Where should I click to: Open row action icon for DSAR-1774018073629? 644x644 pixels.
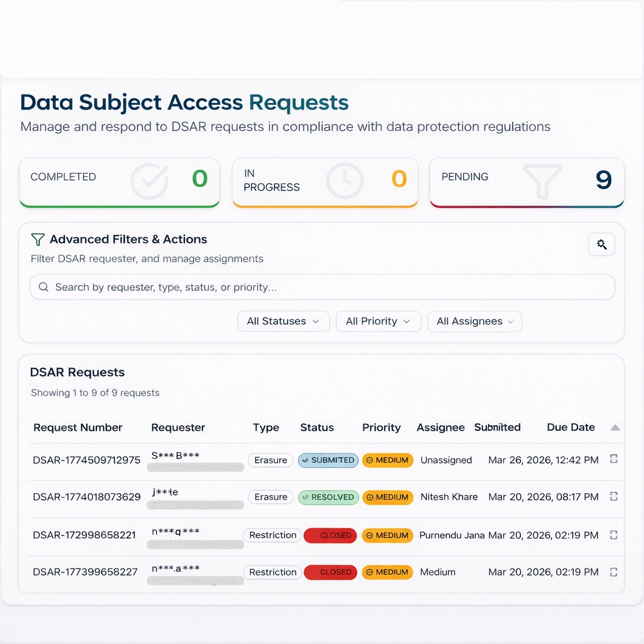coord(614,497)
